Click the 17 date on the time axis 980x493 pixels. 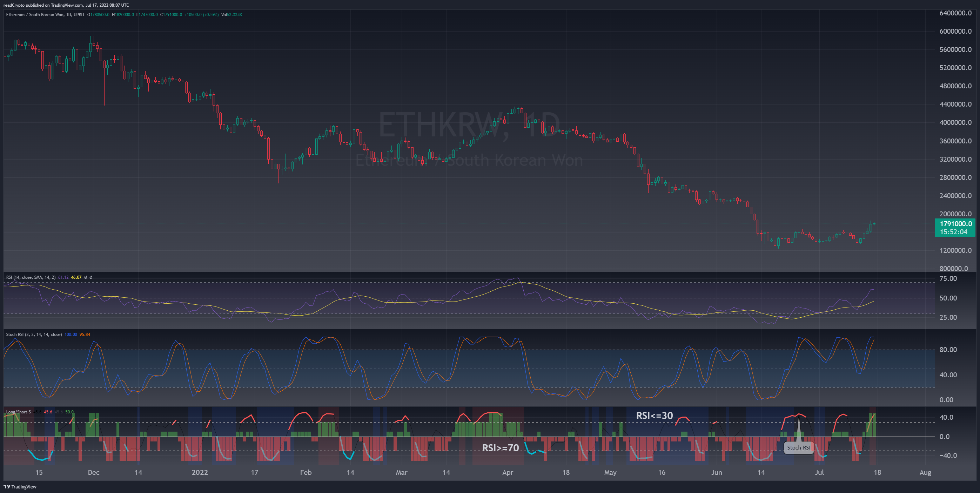pos(255,472)
